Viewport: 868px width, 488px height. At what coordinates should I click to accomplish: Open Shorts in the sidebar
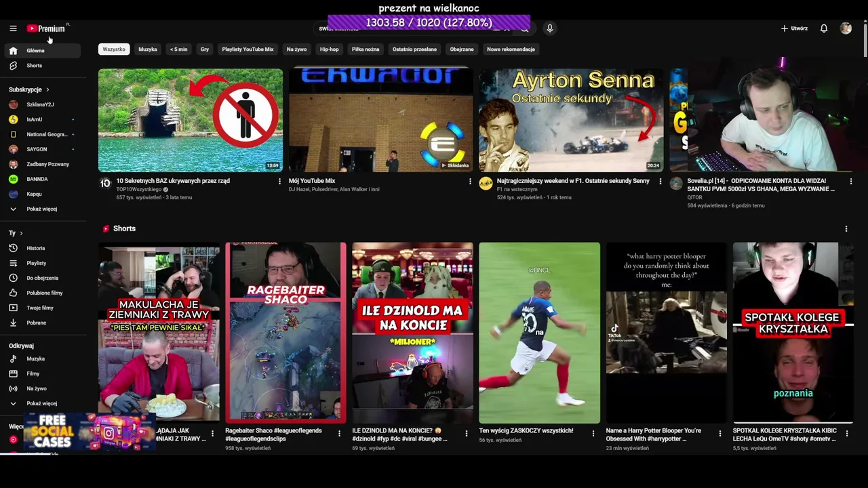click(43, 66)
